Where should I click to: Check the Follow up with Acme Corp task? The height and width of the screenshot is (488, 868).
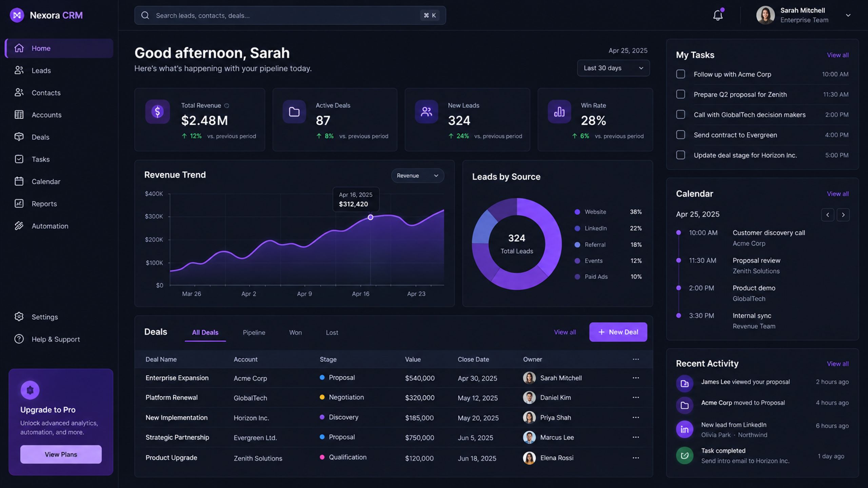click(680, 74)
